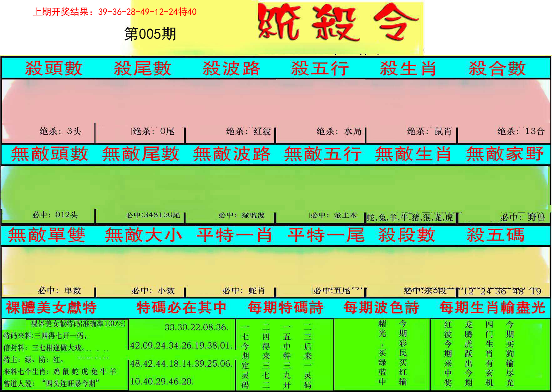The height and width of the screenshot is (392, 552).
Task: Select the 無敵尾數 header
Action: [x=140, y=154]
